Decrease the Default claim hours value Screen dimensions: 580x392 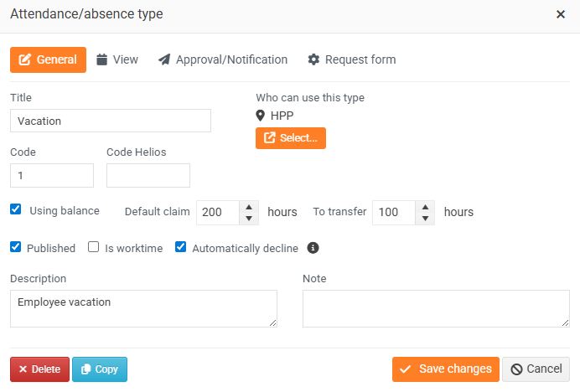[x=249, y=218]
